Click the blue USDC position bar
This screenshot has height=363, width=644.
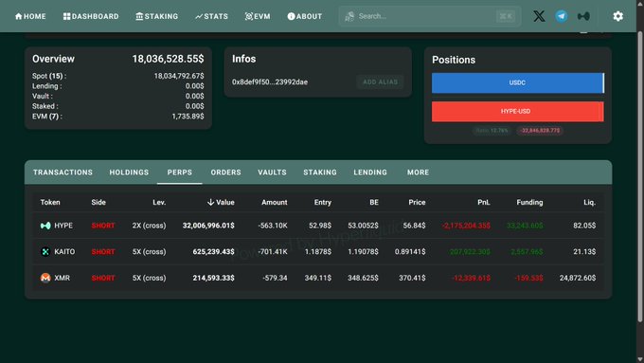pos(517,82)
